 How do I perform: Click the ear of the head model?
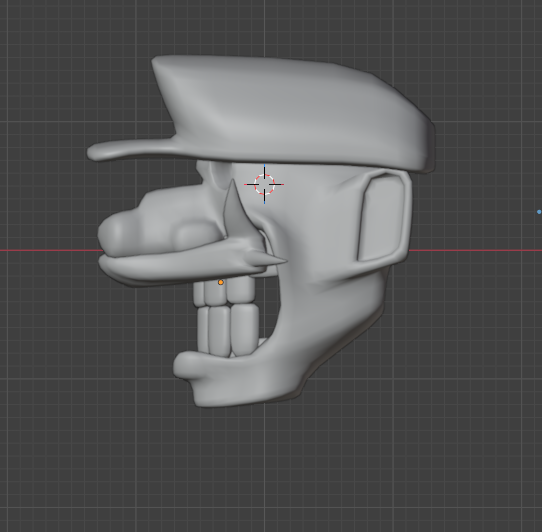point(384,217)
